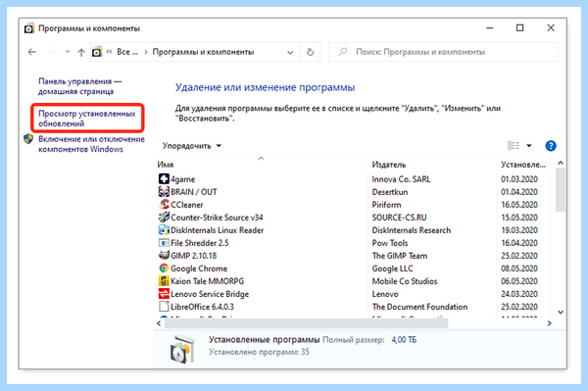Viewport: 588px width, 391px height.
Task: Go back with the left arrow
Action: coord(32,52)
